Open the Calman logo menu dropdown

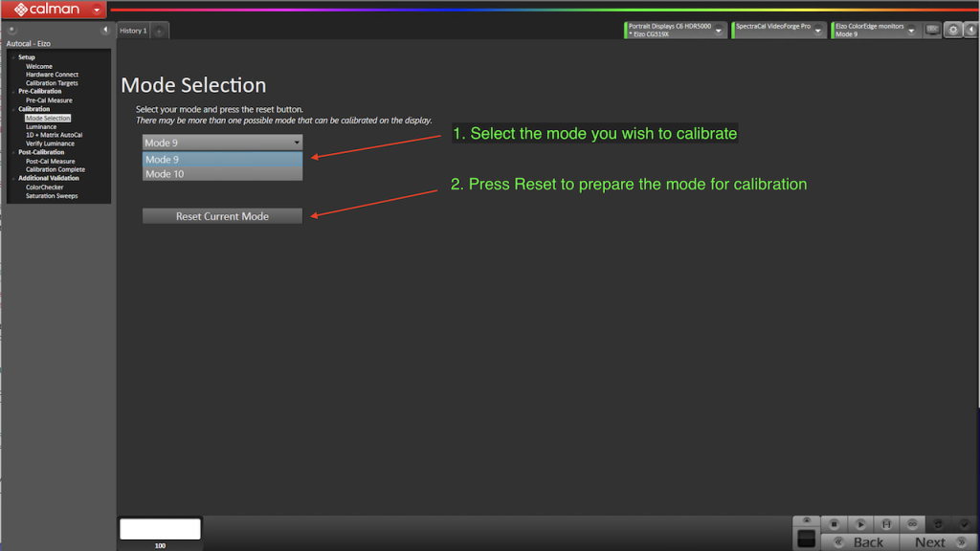tap(97, 10)
